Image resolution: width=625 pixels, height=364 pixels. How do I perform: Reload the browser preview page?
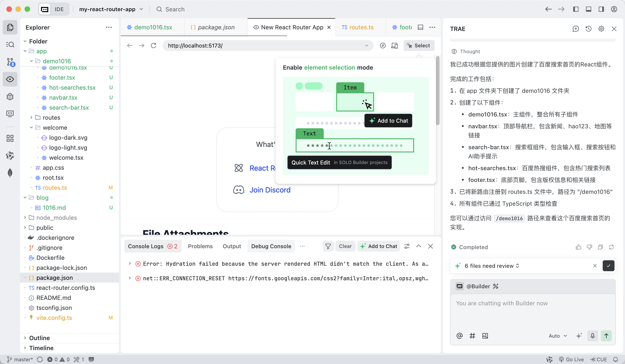click(154, 45)
